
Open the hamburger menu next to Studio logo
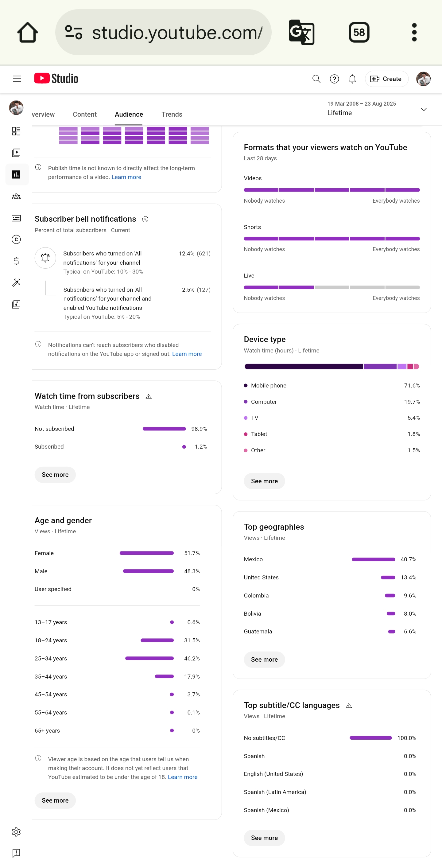click(17, 79)
